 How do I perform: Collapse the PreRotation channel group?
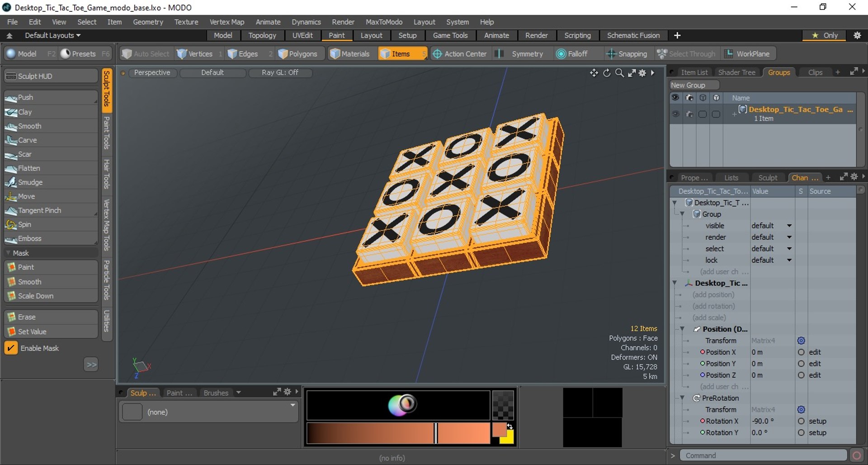[x=682, y=398]
